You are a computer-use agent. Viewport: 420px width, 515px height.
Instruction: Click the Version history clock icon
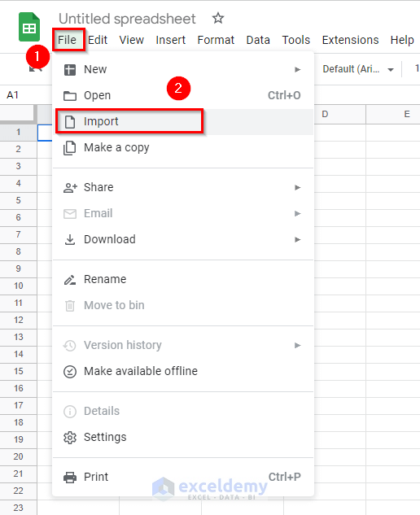click(x=70, y=346)
